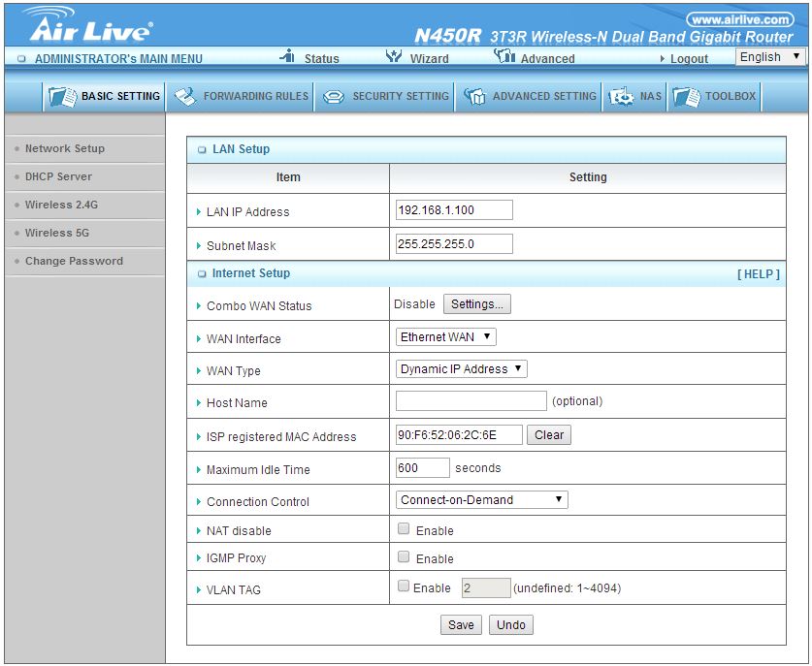
Task: Enable the IGMP Proxy checkbox
Action: click(404, 557)
